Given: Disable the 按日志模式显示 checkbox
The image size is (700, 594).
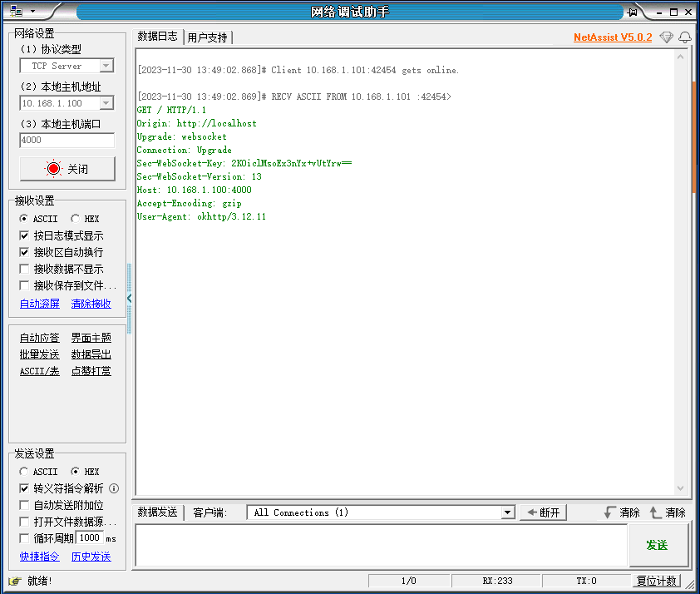Looking at the screenshot, I should pos(24,235).
